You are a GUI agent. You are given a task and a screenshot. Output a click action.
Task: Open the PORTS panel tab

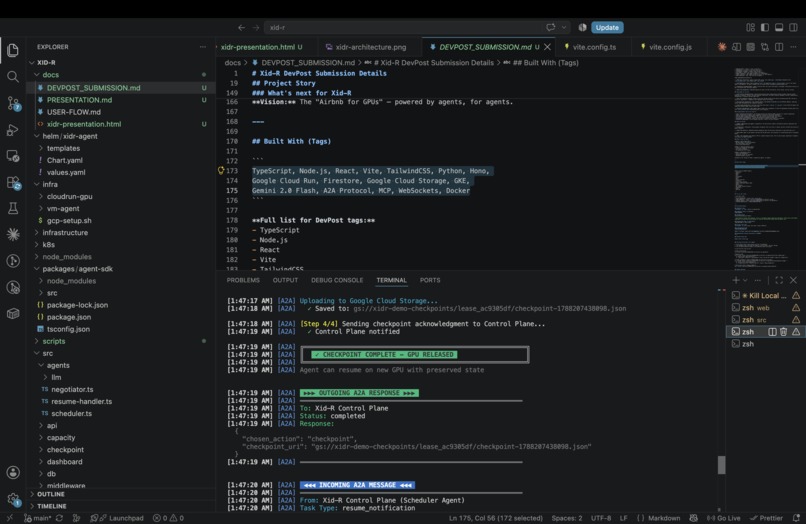[x=430, y=280]
